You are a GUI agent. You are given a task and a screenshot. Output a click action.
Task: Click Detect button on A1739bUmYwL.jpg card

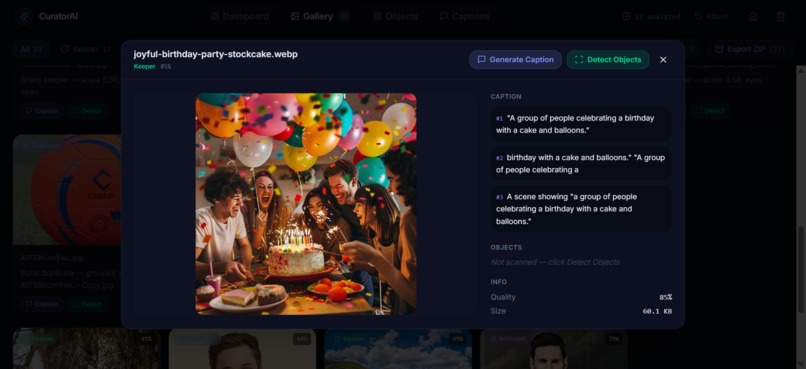coord(87,304)
